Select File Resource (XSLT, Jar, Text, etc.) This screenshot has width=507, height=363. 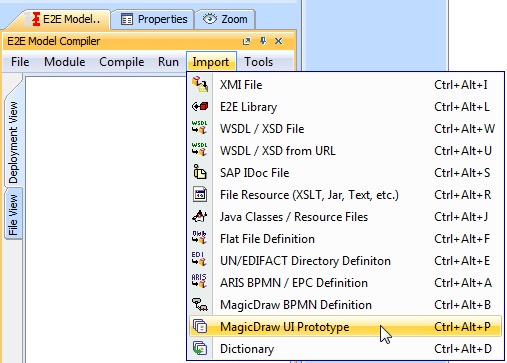pyautogui.click(x=345, y=195)
